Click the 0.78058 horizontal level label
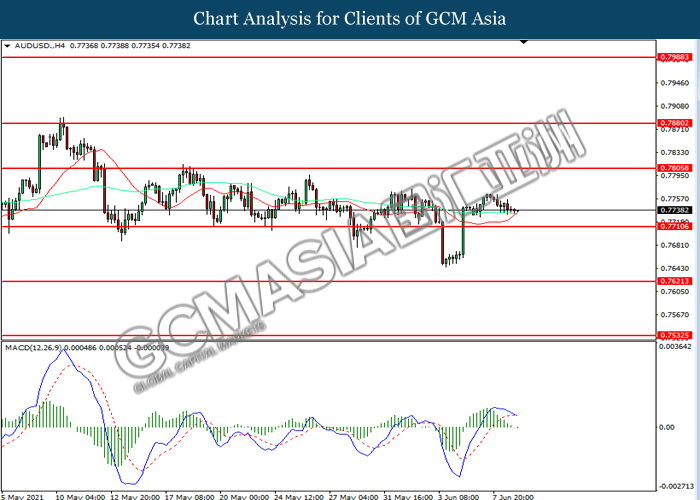700x500 pixels. click(675, 168)
